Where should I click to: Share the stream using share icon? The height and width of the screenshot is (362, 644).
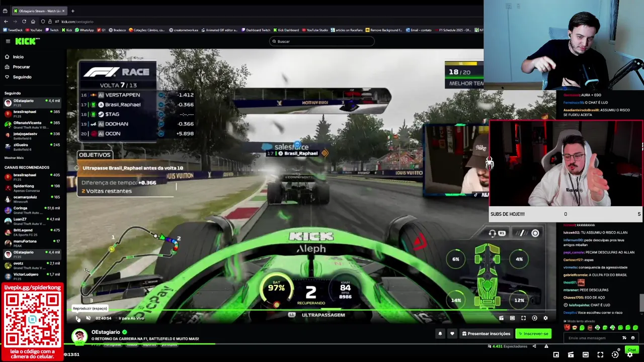tap(534, 346)
